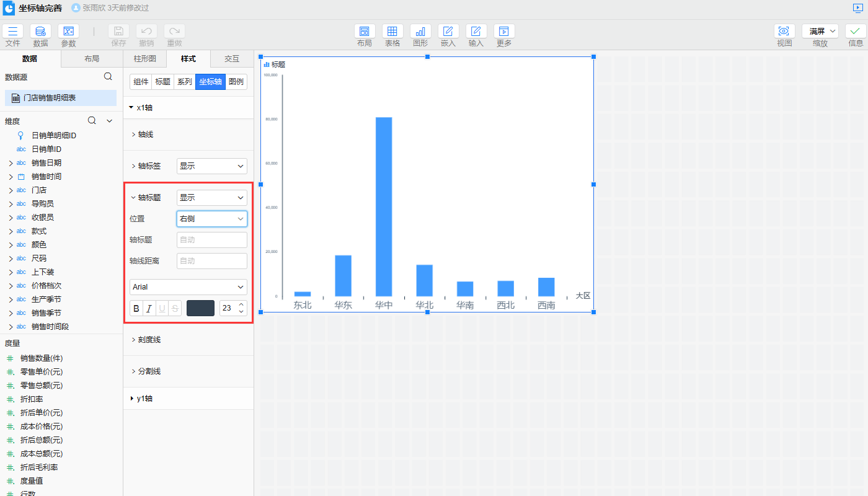868x496 pixels.
Task: Open the 表格 table component icon
Action: 392,31
